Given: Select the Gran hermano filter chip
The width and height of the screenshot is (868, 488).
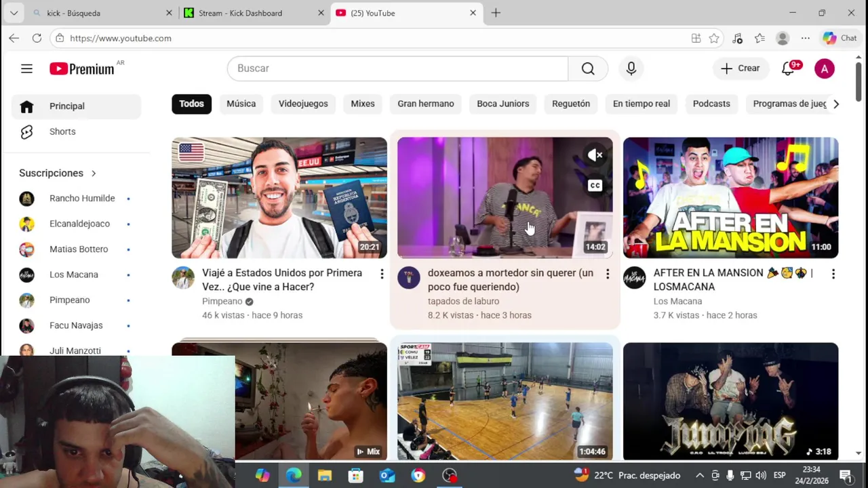Looking at the screenshot, I should pos(426,104).
